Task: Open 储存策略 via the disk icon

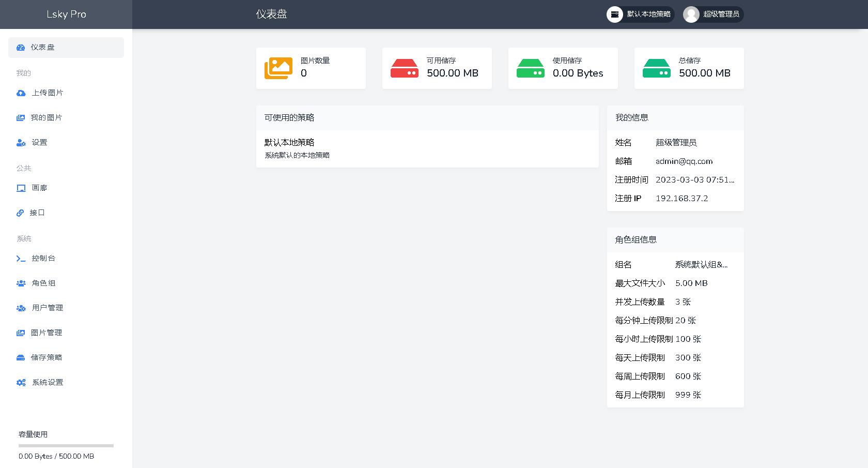Action: coord(21,357)
